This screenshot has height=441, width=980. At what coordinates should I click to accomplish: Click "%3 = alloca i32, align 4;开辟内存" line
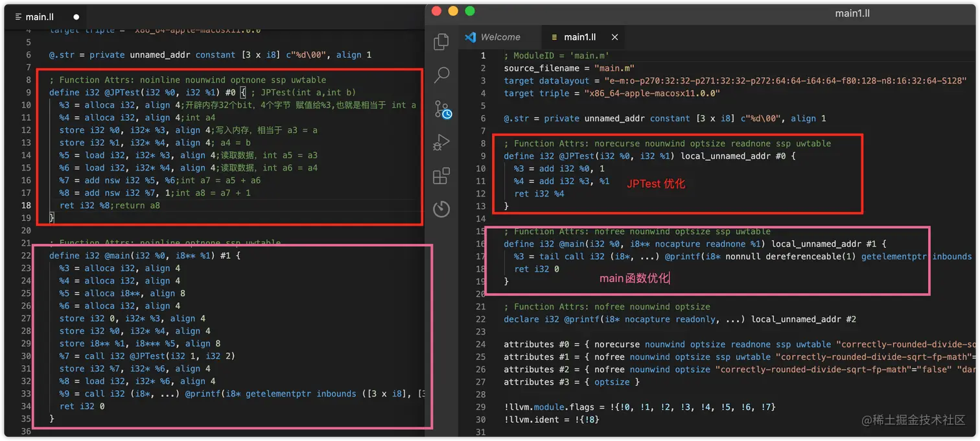click(x=238, y=105)
